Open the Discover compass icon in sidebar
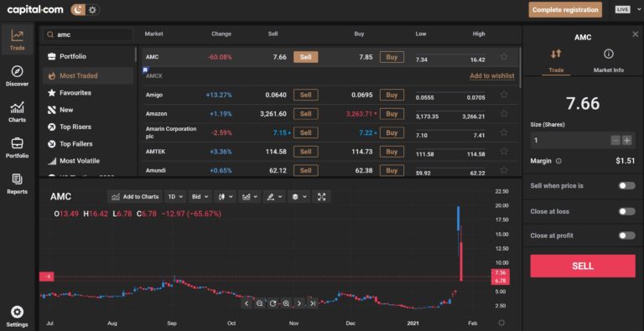The height and width of the screenshot is (331, 644). (17, 71)
